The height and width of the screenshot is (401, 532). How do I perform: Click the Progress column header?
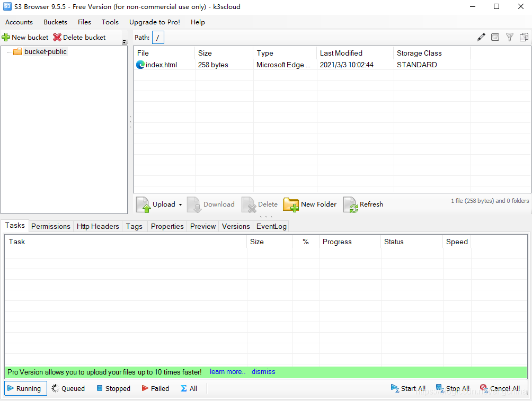coord(350,242)
